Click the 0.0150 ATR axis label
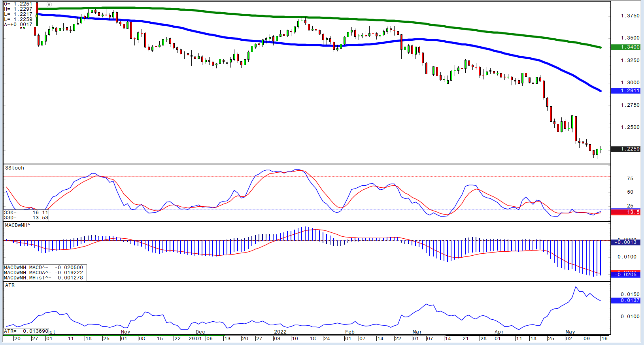Image resolution: width=644 pixels, height=345 pixels. coord(630,294)
